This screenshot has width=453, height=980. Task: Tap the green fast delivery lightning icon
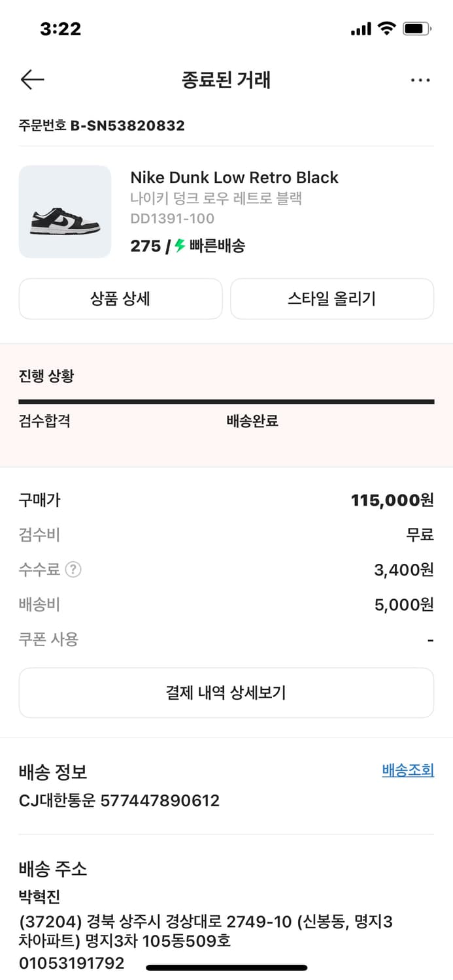point(180,246)
